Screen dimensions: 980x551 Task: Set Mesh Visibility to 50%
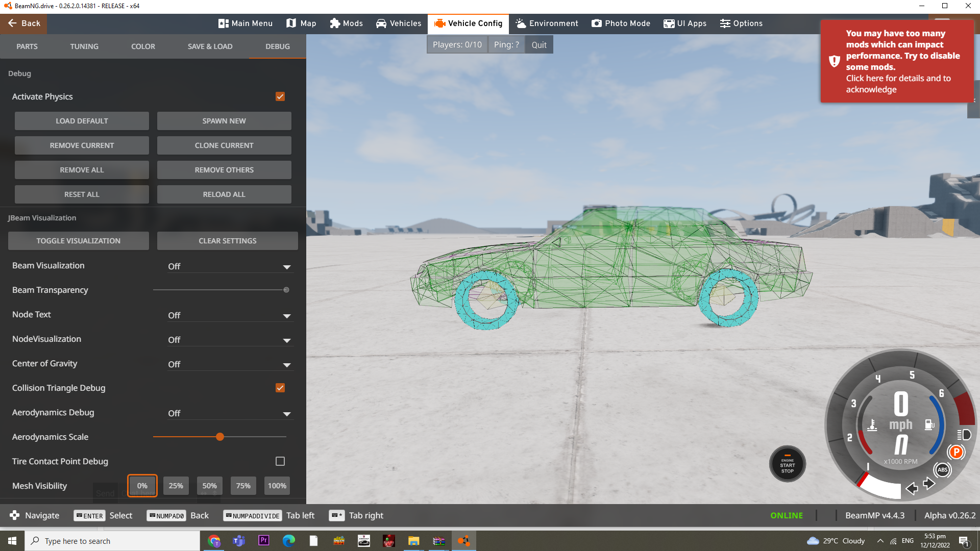[209, 486]
